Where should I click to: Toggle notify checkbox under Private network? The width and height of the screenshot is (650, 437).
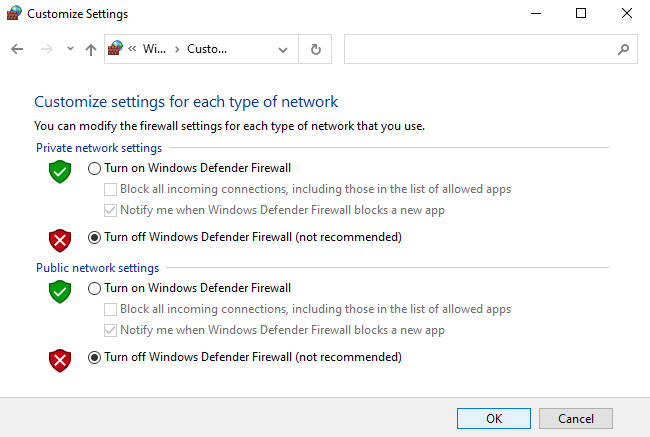[x=110, y=210]
